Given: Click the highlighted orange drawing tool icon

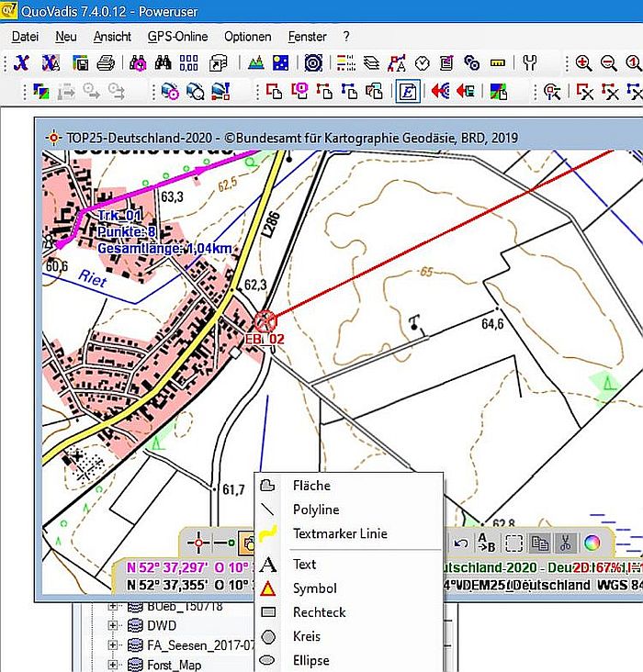Looking at the screenshot, I should pyautogui.click(x=247, y=543).
